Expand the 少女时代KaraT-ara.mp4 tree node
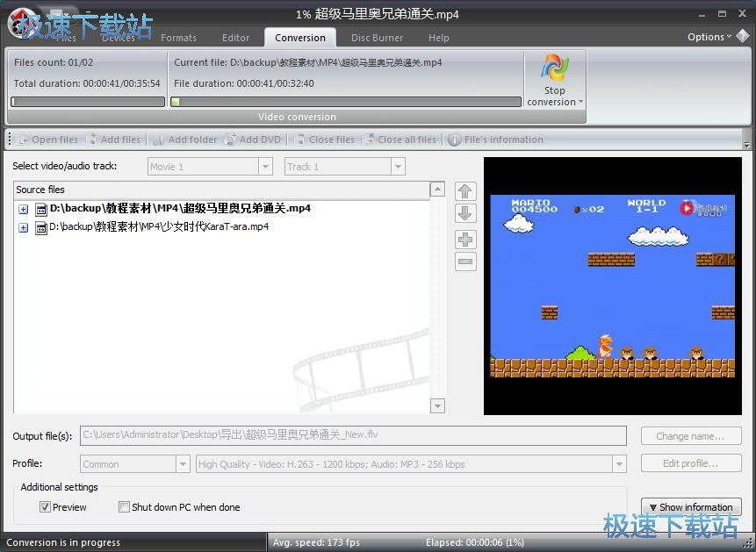The height and width of the screenshot is (552, 756). click(x=23, y=227)
